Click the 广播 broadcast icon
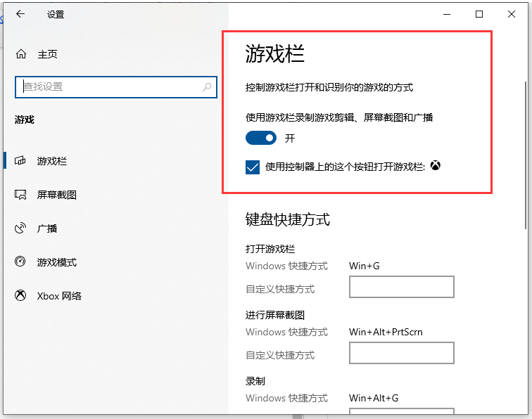Image resolution: width=532 pixels, height=419 pixels. (21, 228)
